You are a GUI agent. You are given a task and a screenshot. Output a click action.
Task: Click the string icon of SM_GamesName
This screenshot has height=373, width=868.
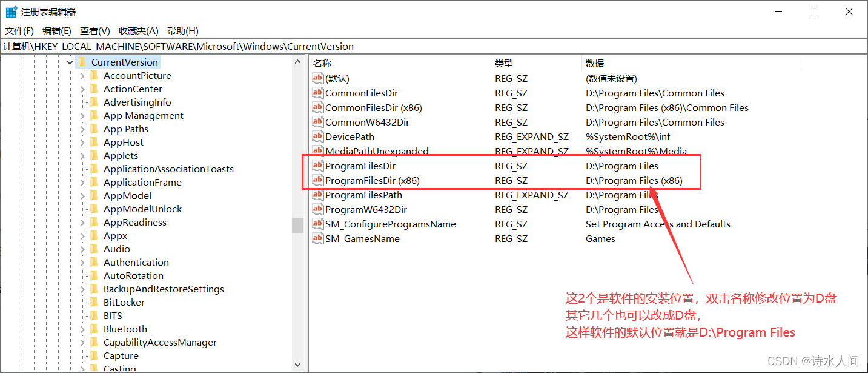click(x=318, y=238)
